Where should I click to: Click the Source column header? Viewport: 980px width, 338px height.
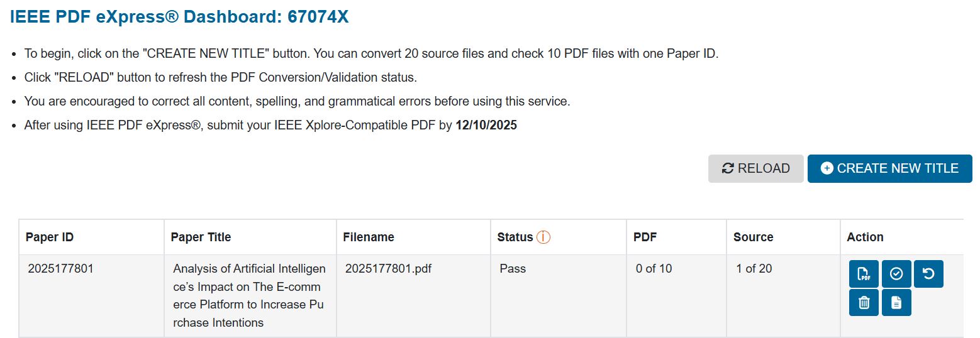[x=753, y=237]
